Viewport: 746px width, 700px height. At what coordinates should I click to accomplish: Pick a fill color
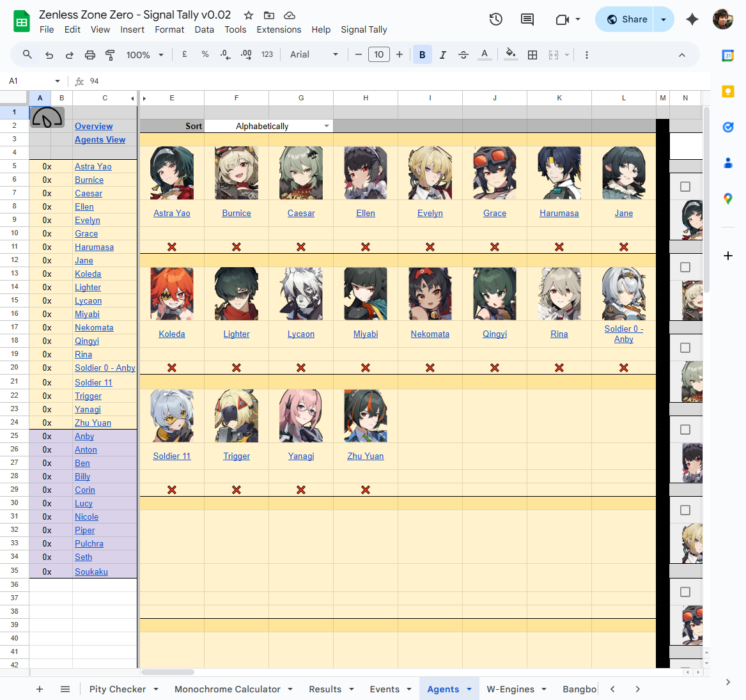point(510,55)
